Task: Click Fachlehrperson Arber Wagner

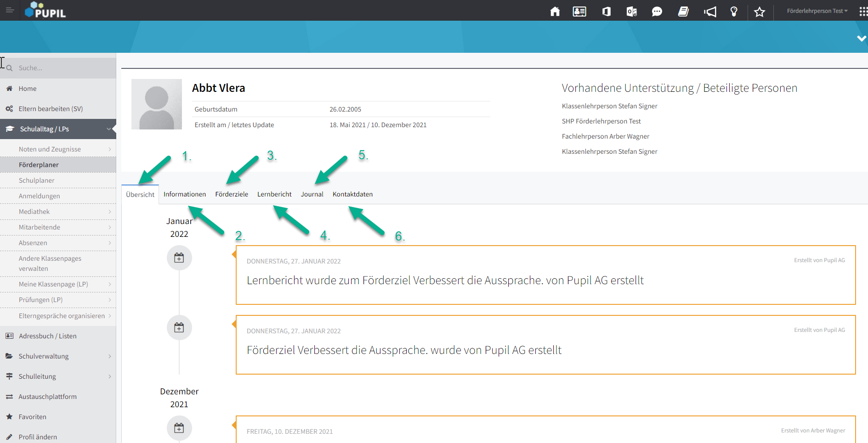Action: coord(605,136)
